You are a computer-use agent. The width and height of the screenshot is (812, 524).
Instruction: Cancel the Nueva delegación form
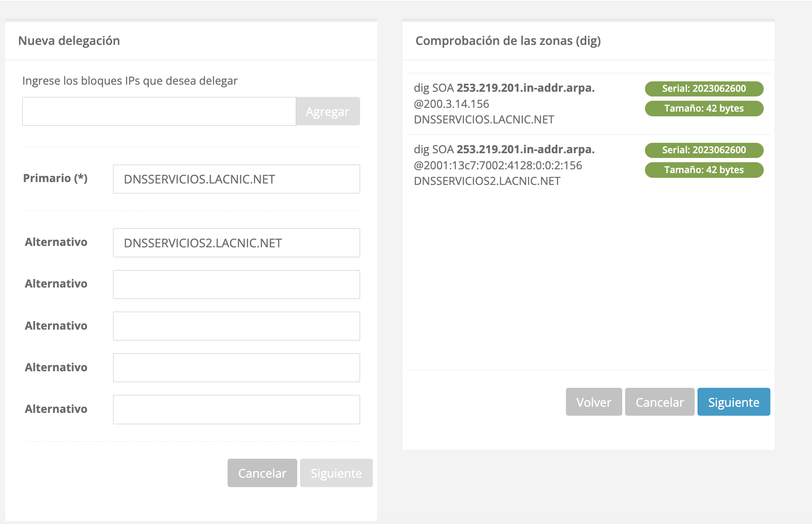262,473
